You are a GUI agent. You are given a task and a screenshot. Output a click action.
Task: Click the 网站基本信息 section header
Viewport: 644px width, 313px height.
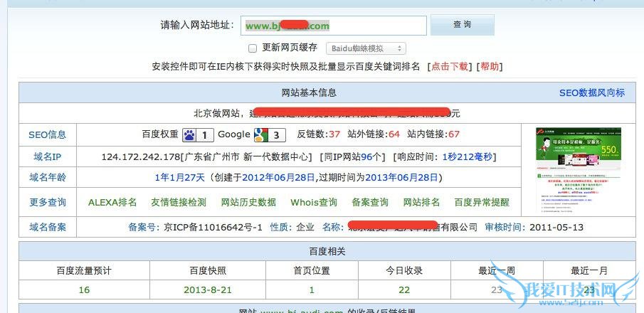pyautogui.click(x=309, y=92)
